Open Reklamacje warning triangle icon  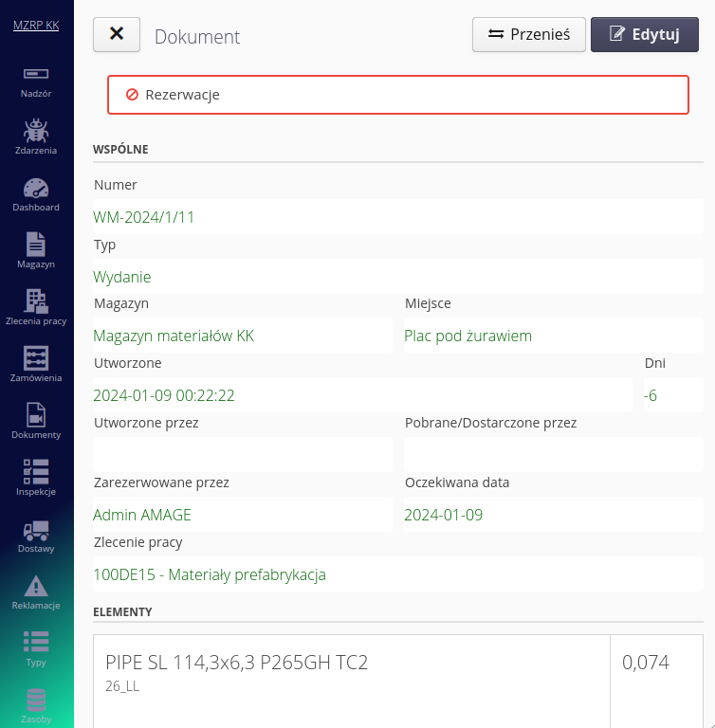tap(36, 586)
